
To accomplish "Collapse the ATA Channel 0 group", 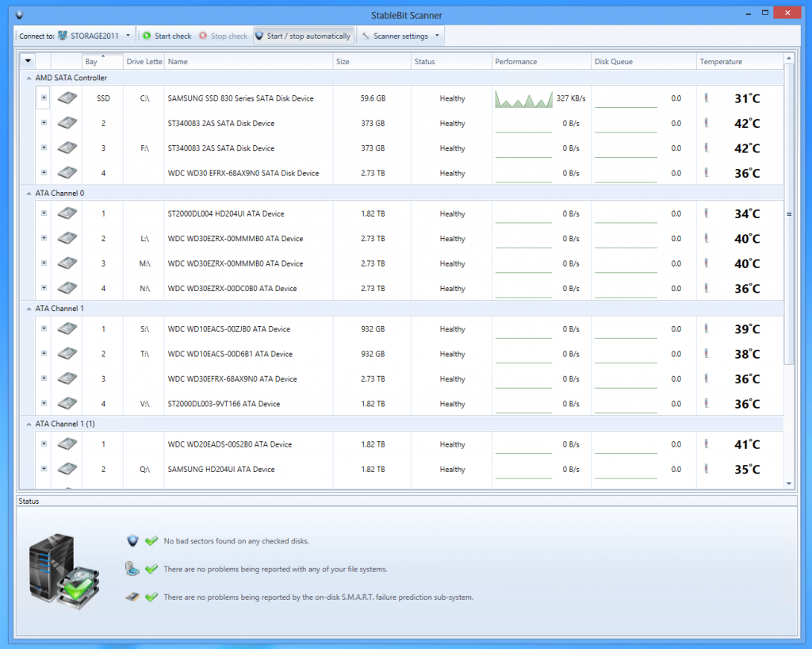I will point(28,193).
